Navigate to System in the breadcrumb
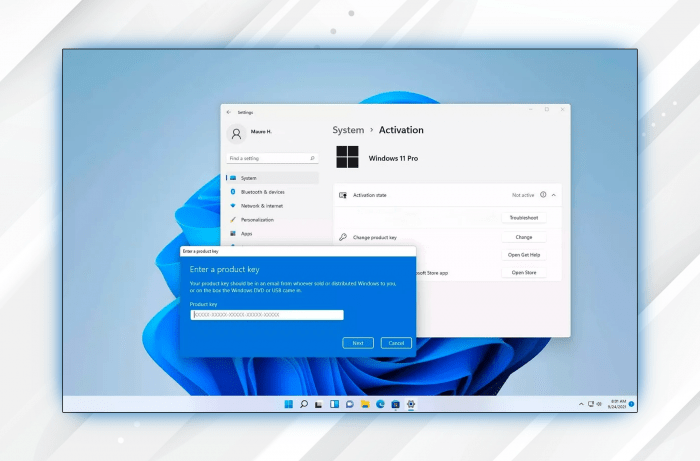This screenshot has height=461, width=700. [348, 130]
